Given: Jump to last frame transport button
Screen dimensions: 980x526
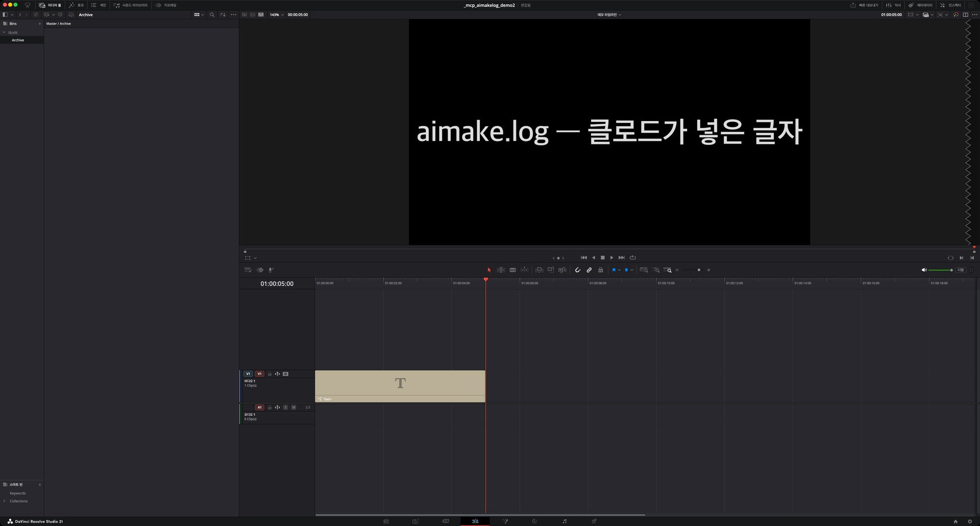Looking at the screenshot, I should click(x=621, y=258).
